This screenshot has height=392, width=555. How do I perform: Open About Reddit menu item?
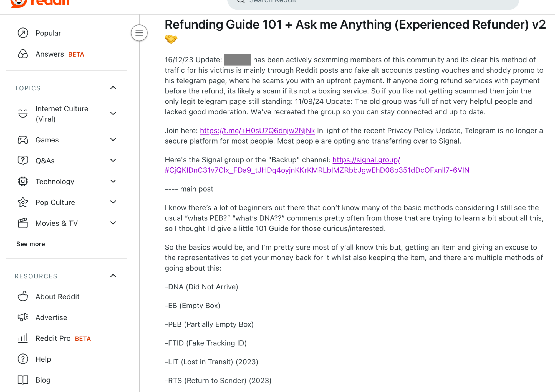pyautogui.click(x=57, y=297)
